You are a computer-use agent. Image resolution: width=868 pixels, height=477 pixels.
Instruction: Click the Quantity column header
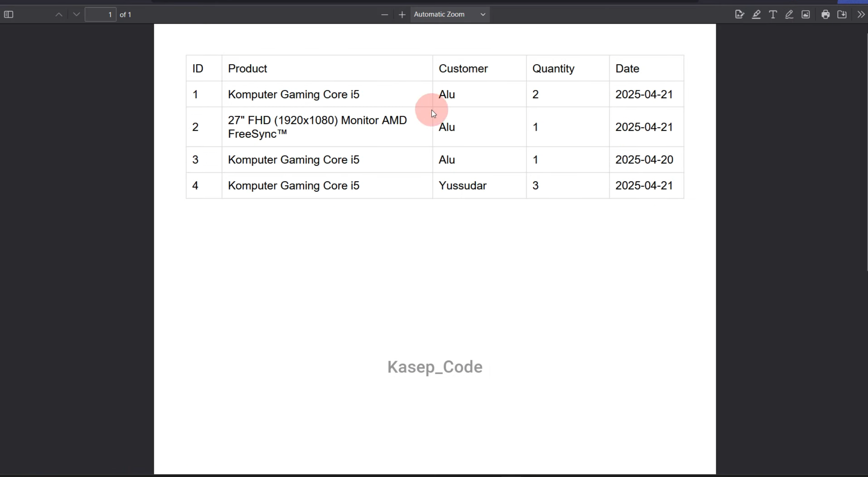click(x=554, y=69)
